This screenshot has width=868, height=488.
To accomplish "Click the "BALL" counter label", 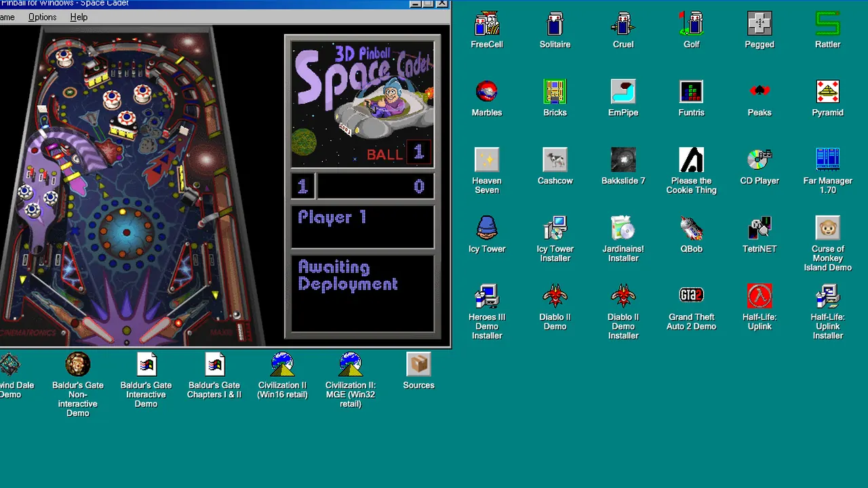I will (385, 155).
